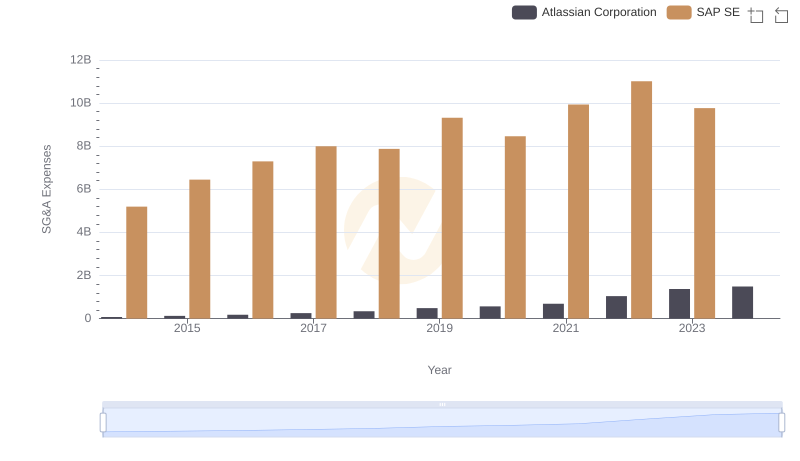Screen dimensions: 800x461
Task: Grab the right handle of zoom slider
Action: coord(782,423)
